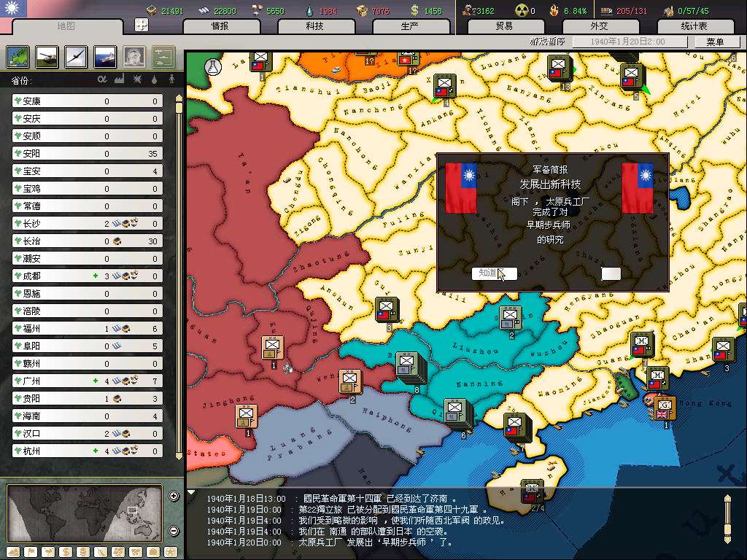Toggle economic map mode dollar button
747x560 pixels.
pos(66,553)
